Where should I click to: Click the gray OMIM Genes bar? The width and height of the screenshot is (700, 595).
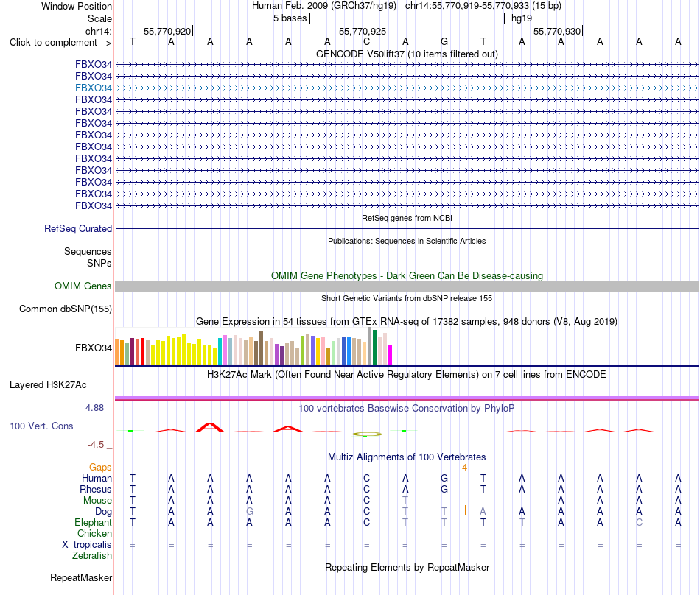(407, 286)
